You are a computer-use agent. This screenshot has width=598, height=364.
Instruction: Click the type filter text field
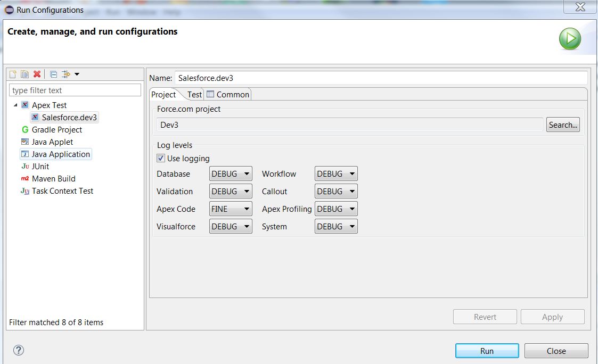(x=75, y=90)
